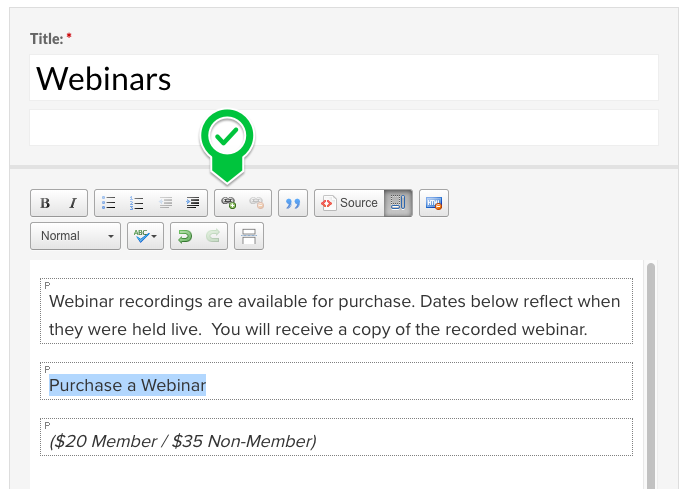The height and width of the screenshot is (489, 690).
Task: Increase indent of the paragraph
Action: pos(194,203)
